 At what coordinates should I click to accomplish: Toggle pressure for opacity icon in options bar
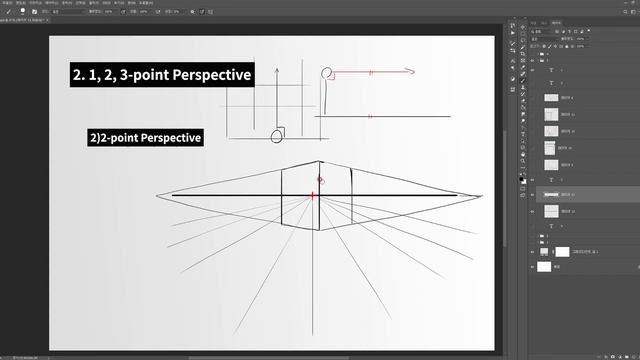point(123,12)
